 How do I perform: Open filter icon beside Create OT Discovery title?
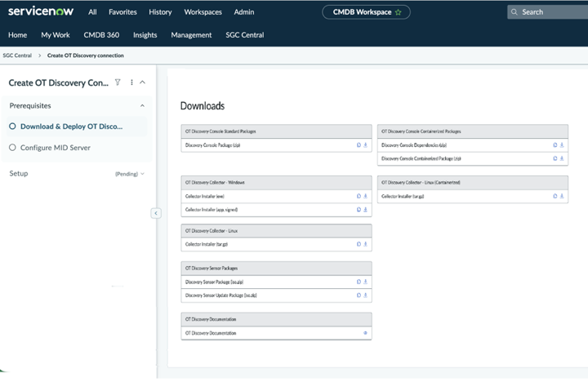pos(118,82)
